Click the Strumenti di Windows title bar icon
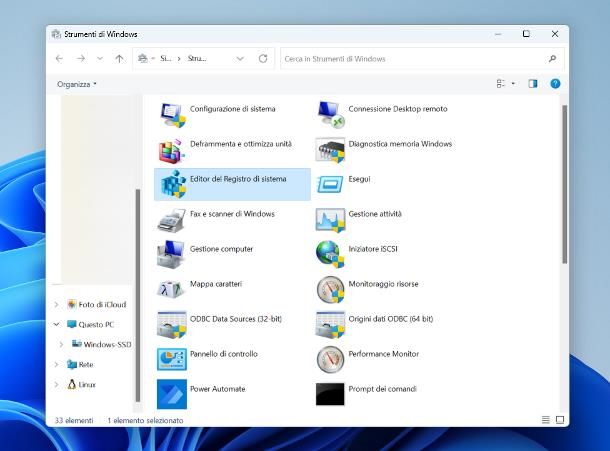This screenshot has width=610, height=451. (56, 34)
